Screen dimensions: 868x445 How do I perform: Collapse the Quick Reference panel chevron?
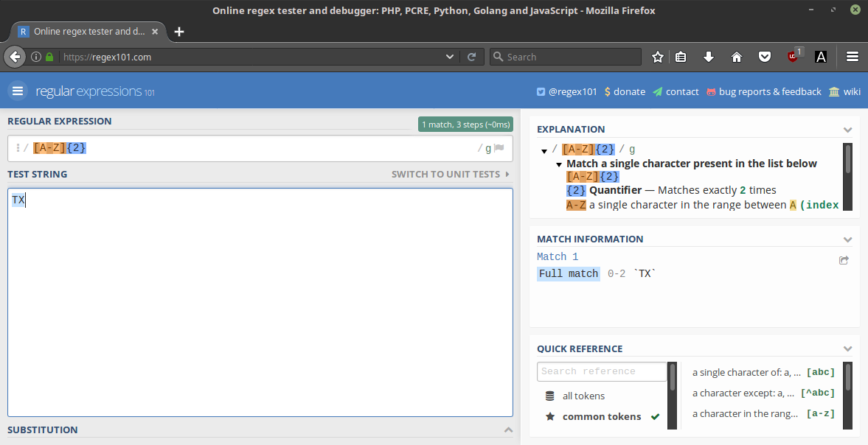pyautogui.click(x=847, y=348)
